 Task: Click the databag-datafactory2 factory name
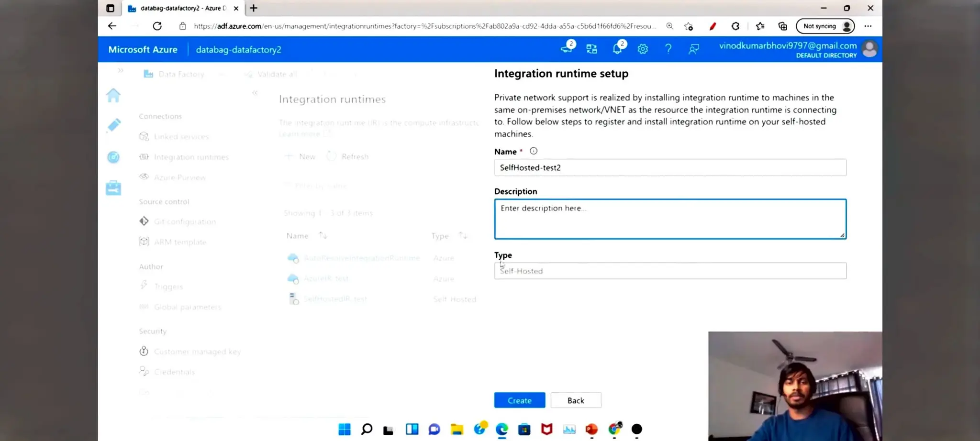point(238,50)
